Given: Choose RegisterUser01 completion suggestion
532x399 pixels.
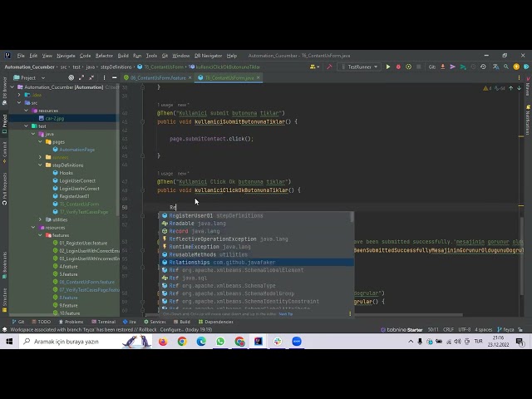Looking at the screenshot, I should click(x=256, y=216).
